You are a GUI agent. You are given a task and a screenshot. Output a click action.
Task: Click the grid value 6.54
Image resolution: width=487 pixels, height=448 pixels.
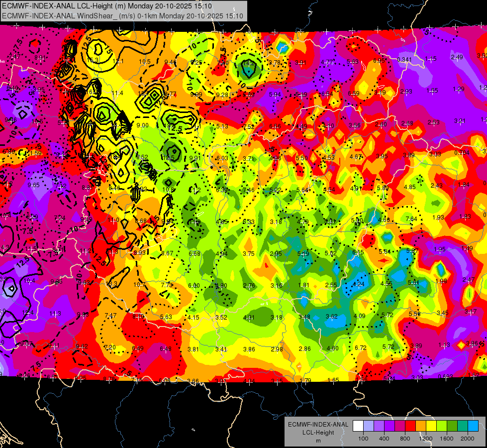(x=327, y=94)
